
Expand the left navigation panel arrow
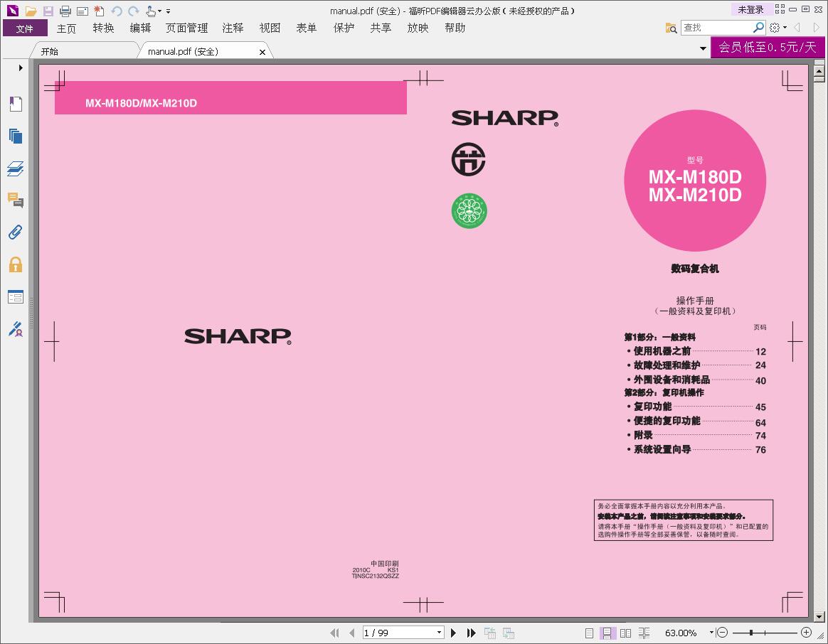tap(21, 68)
